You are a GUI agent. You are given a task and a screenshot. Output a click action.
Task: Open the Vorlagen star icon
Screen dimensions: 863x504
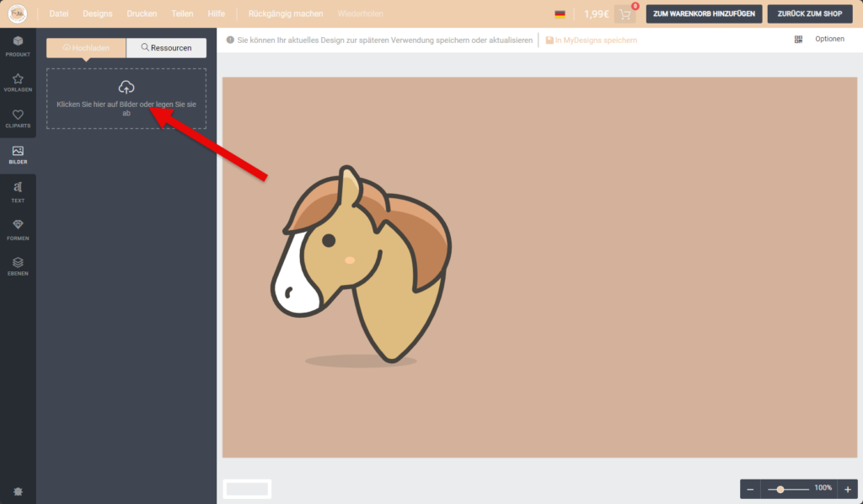pyautogui.click(x=18, y=83)
